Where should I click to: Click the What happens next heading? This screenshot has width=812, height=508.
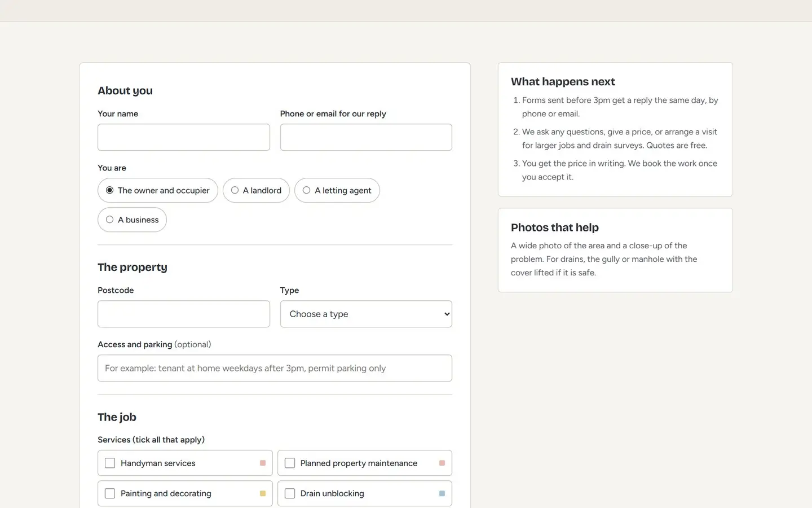coord(563,82)
